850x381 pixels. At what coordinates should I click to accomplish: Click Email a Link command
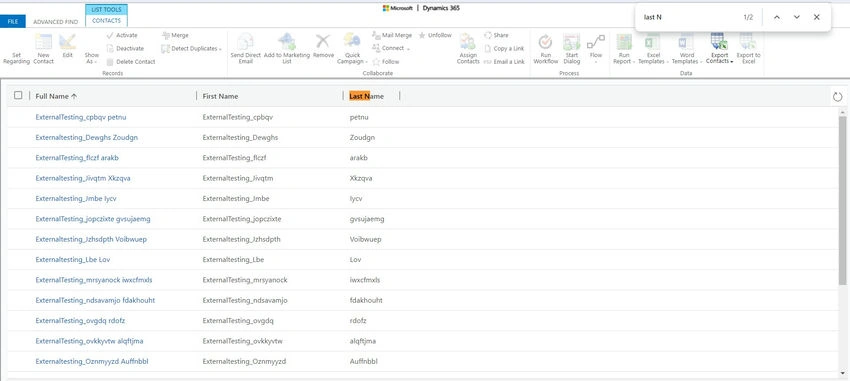(504, 62)
